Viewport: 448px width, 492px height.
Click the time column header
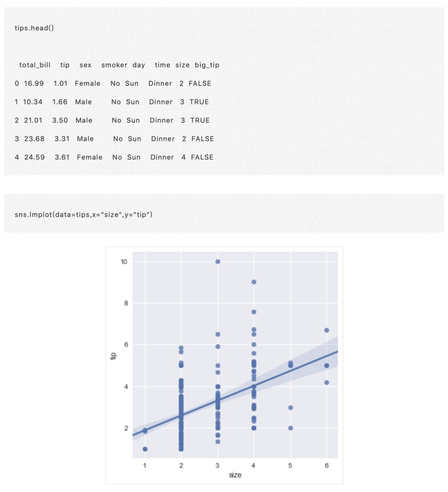pyautogui.click(x=162, y=65)
